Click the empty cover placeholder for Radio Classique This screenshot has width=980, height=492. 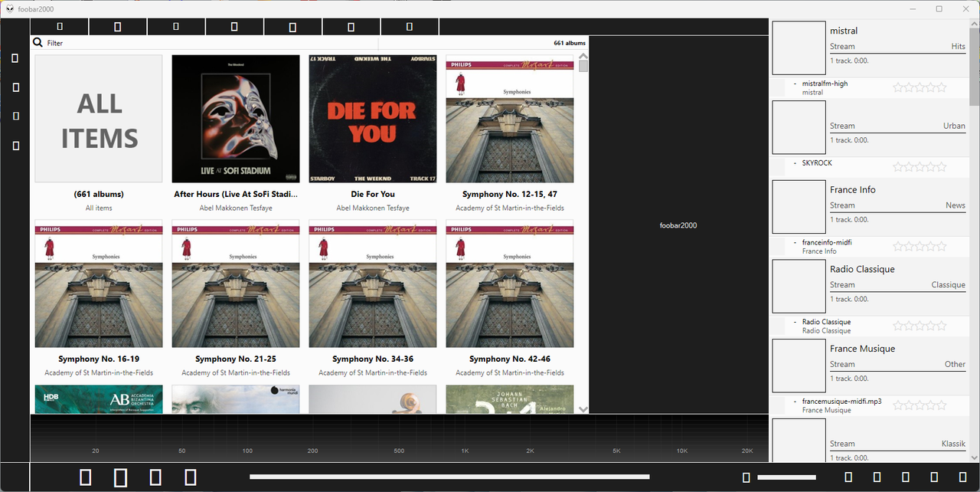(x=799, y=286)
